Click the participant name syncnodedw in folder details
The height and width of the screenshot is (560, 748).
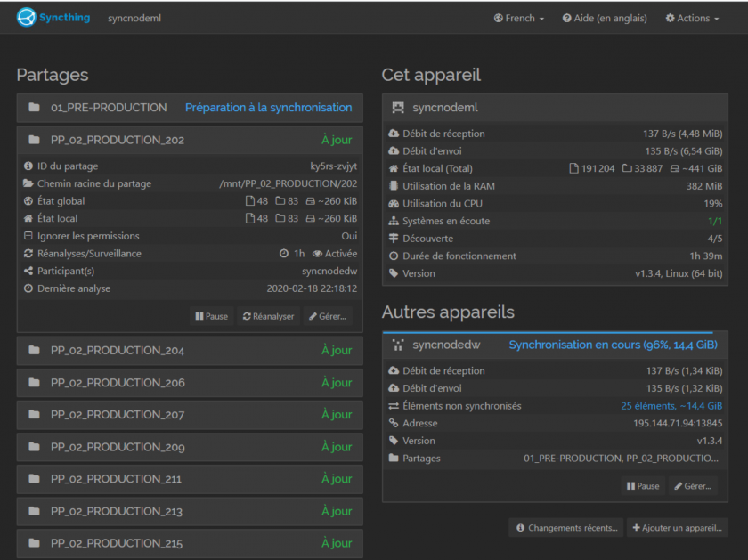pos(329,271)
